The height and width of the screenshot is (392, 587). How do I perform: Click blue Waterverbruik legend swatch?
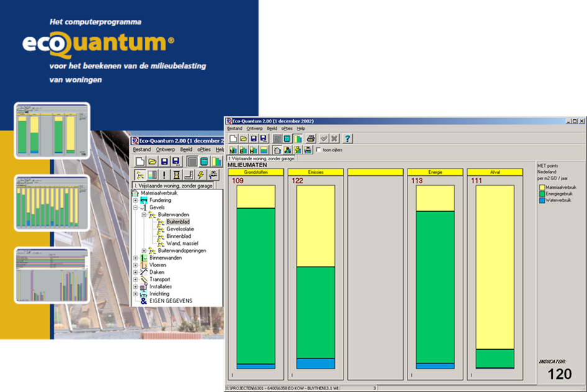click(542, 200)
